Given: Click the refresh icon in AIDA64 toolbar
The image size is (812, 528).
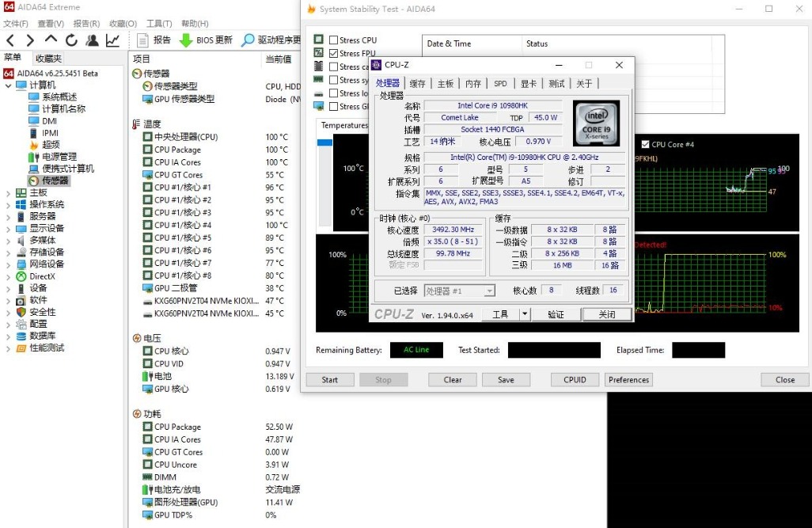Looking at the screenshot, I should coord(72,40).
